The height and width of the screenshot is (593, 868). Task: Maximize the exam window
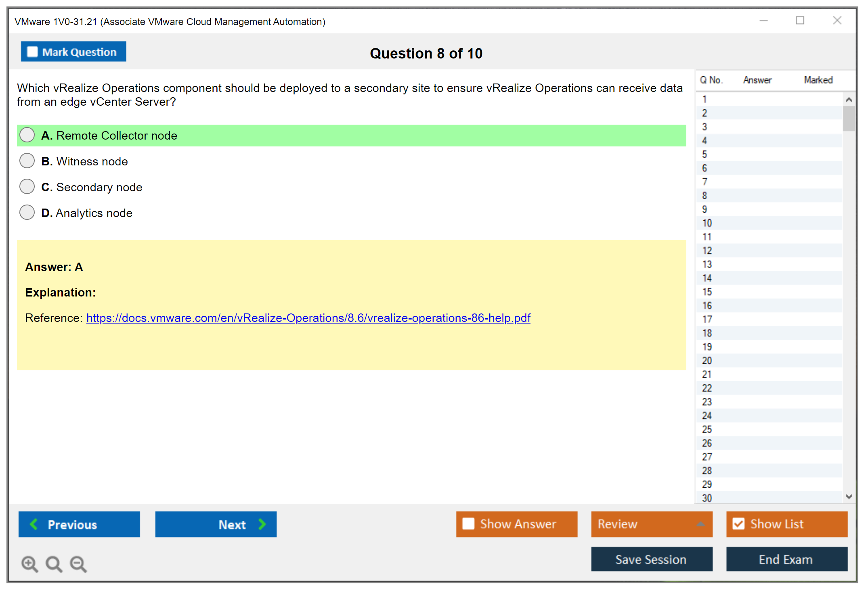click(800, 21)
